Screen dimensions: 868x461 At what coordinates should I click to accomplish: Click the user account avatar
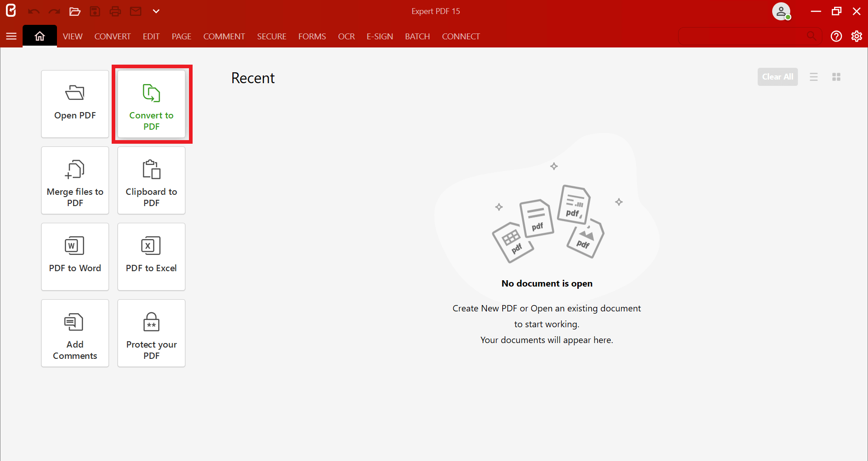click(781, 11)
